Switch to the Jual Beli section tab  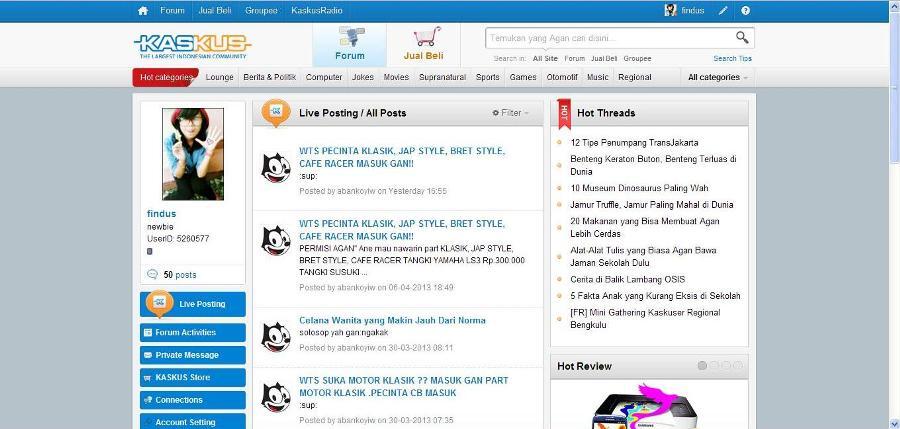click(x=424, y=45)
